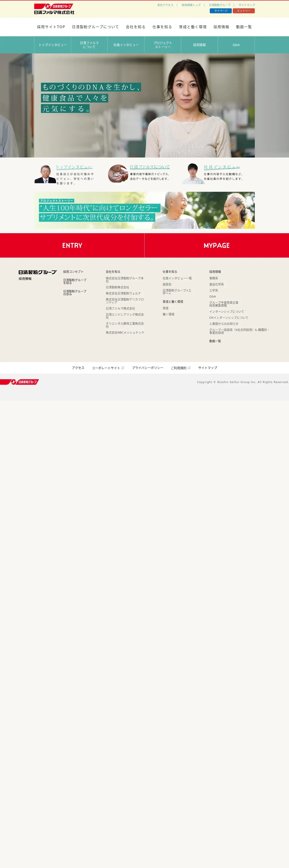Open 採用情報 in main navigation
Screen dimensions: 289x868
(x=221, y=27)
